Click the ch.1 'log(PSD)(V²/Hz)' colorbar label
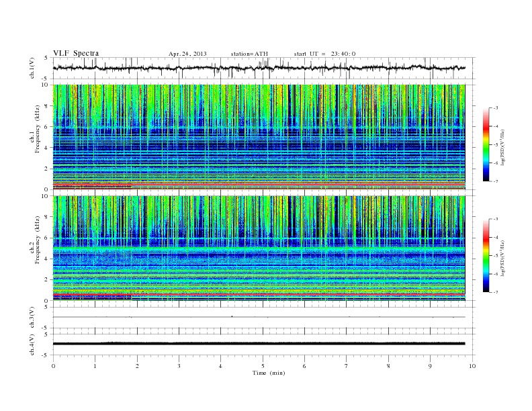 (503, 147)
